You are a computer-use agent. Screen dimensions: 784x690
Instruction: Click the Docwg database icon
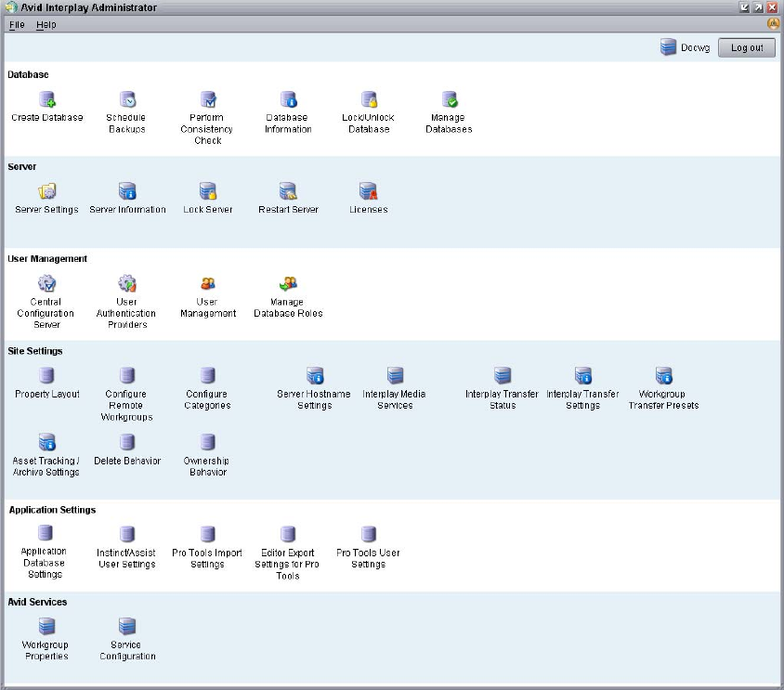click(x=668, y=47)
